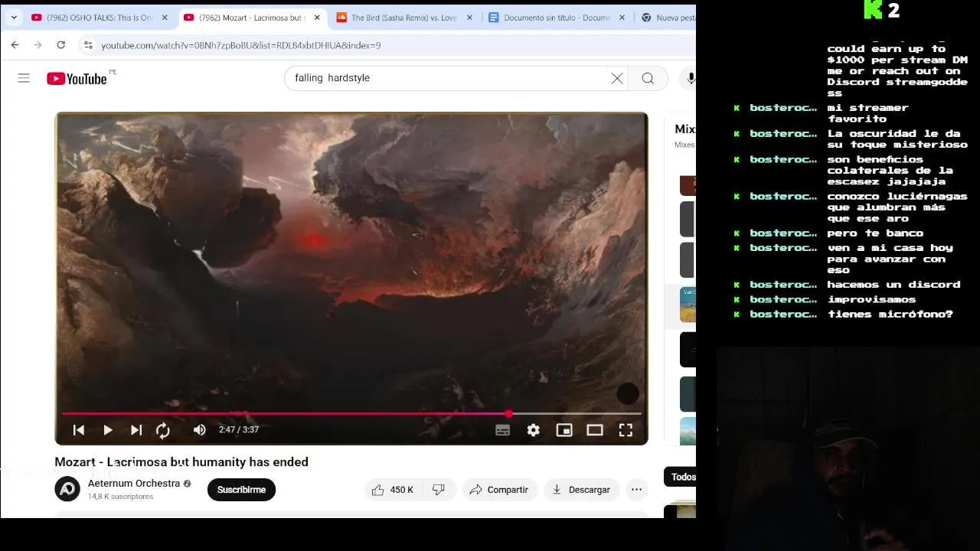
Task: Close the OSHO TALKS tab
Action: (x=164, y=18)
